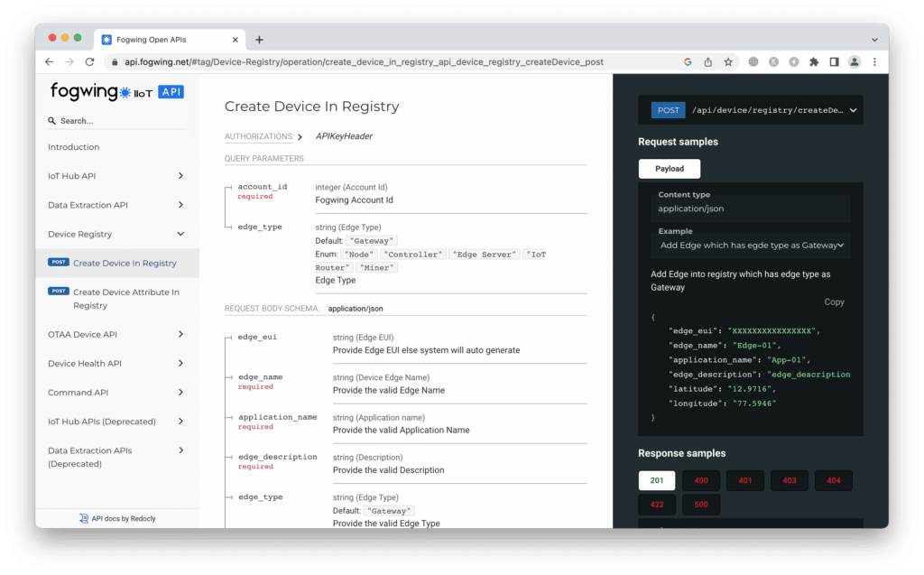Select the Payload tab

pos(670,169)
